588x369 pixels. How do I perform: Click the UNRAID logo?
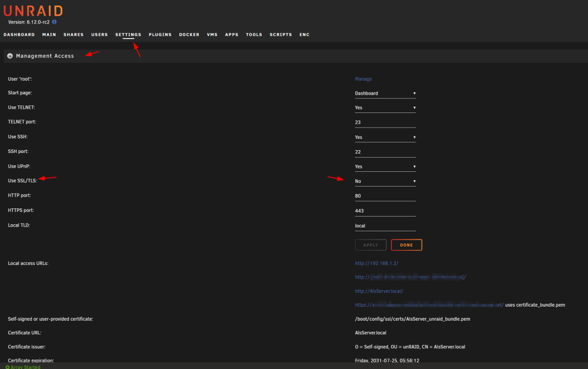[33, 11]
